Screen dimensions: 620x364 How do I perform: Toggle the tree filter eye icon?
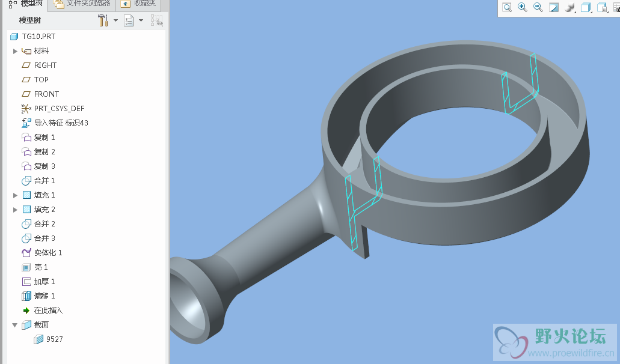click(156, 20)
